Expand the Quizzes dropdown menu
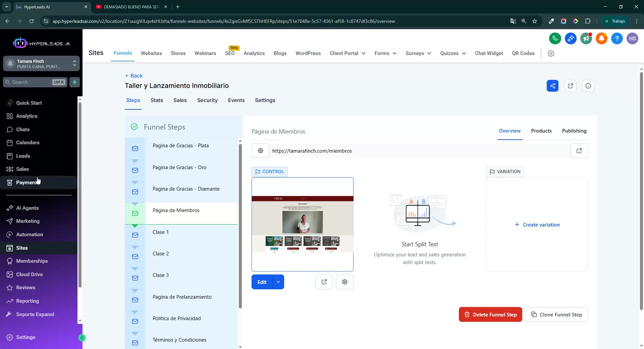The width and height of the screenshot is (644, 349). coord(453,53)
